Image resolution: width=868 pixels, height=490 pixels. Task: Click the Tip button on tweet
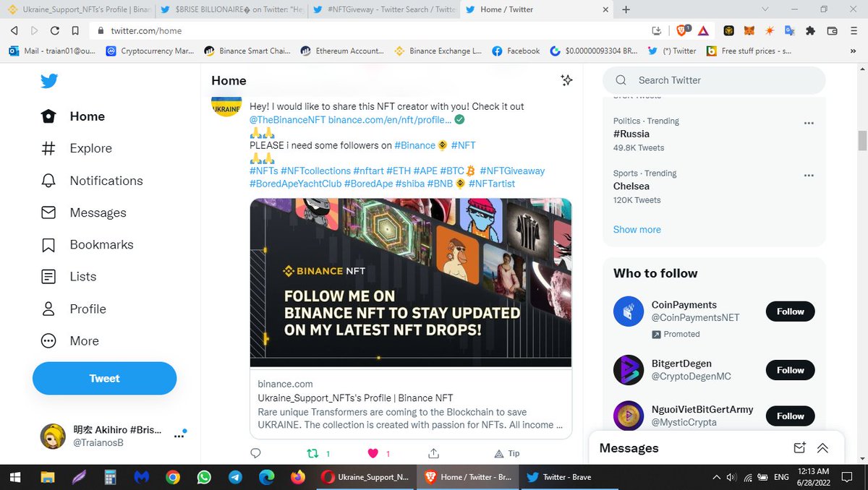506,453
